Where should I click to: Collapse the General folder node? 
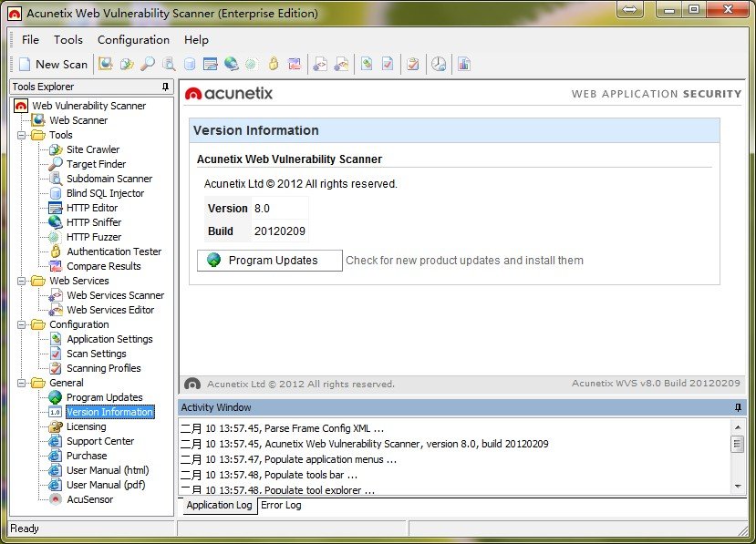point(21,383)
